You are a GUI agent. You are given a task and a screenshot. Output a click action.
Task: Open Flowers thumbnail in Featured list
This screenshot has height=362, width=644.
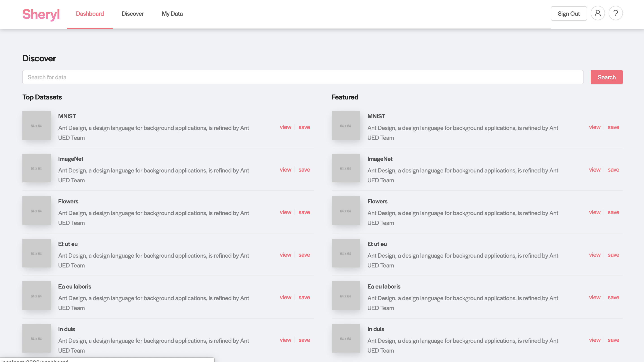coord(346,211)
